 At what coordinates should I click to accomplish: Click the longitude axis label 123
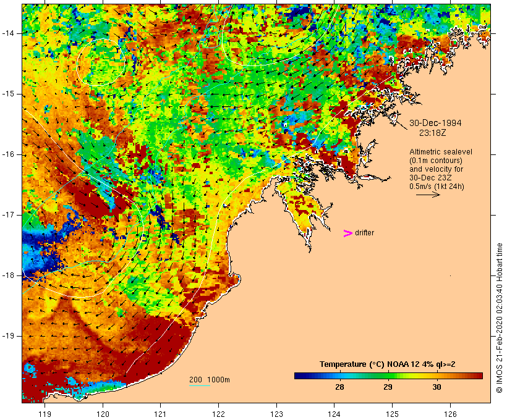pos(276,414)
